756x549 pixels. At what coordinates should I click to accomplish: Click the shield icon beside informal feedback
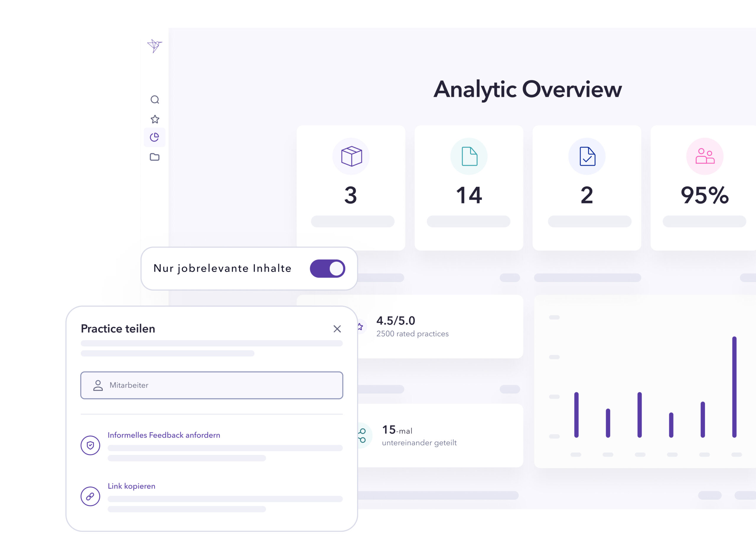tap(90, 445)
